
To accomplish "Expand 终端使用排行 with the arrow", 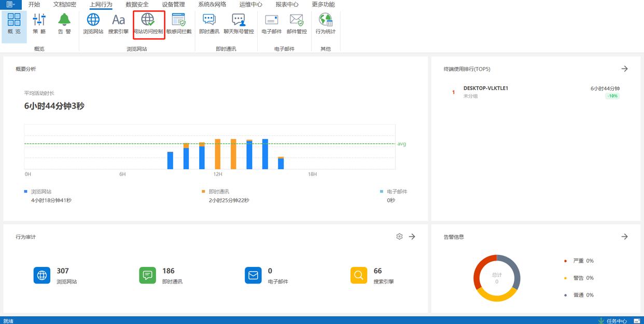I will tap(624, 69).
